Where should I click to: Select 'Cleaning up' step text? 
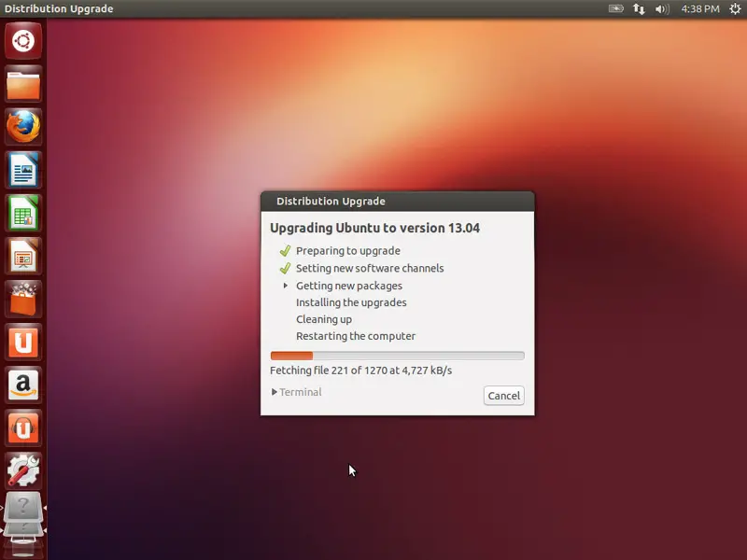tap(324, 319)
